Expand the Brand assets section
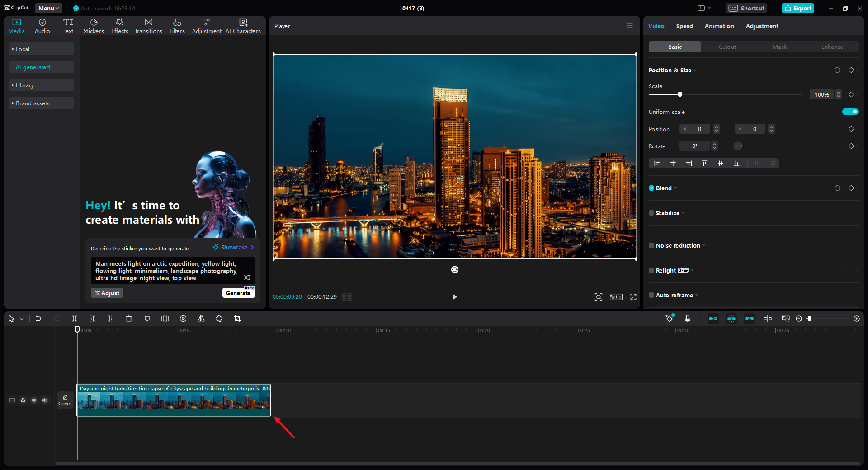The width and height of the screenshot is (868, 470). [32, 103]
